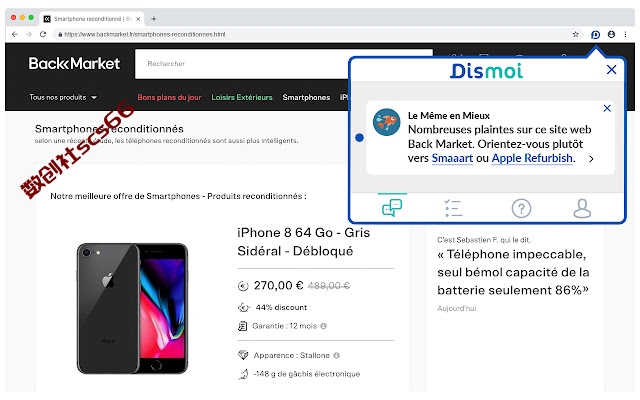Dismiss the Le Même en Mieux notice
This screenshot has height=400, width=640.
tap(607, 108)
